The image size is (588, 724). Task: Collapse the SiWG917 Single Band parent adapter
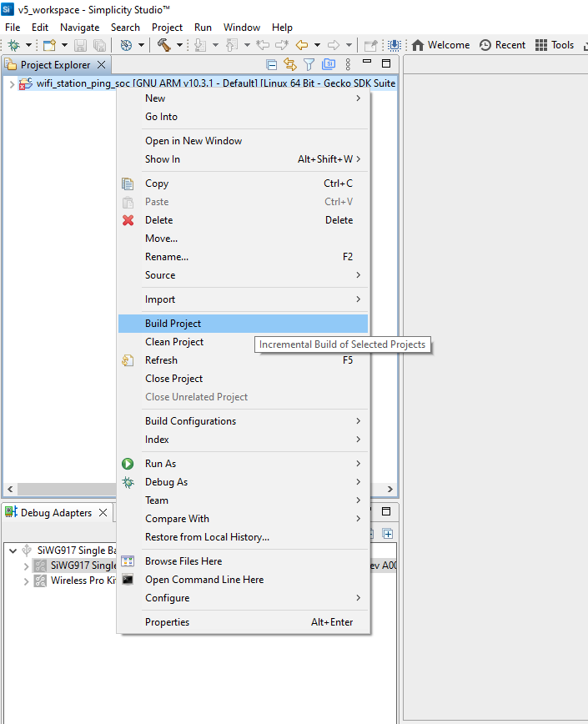(x=12, y=551)
